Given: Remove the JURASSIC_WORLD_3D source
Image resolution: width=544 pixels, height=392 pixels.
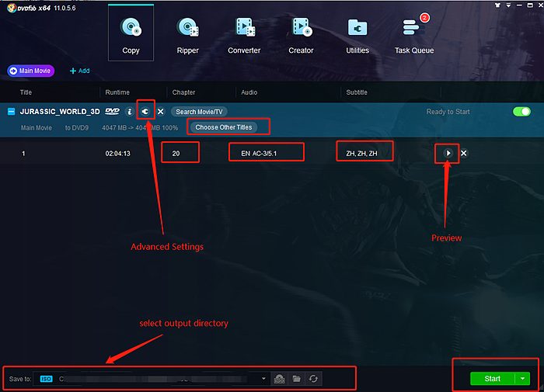Looking at the screenshot, I should coord(161,112).
